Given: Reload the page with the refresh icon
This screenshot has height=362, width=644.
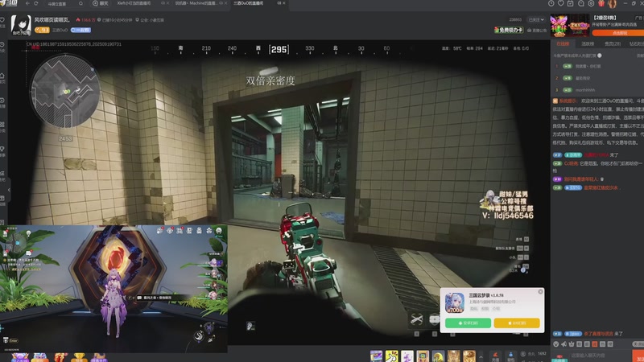Looking at the screenshot, I should tap(36, 3).
